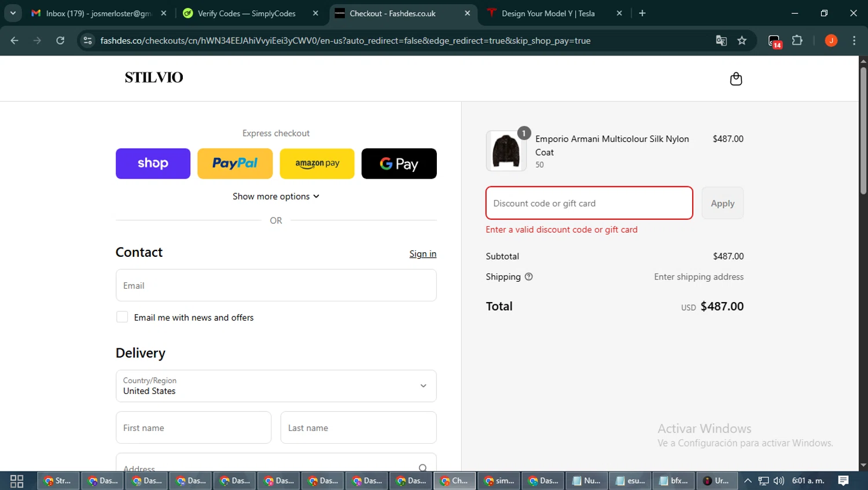The image size is (868, 490).
Task: Click 'Enter a valid discount code' error text
Action: click(x=561, y=230)
